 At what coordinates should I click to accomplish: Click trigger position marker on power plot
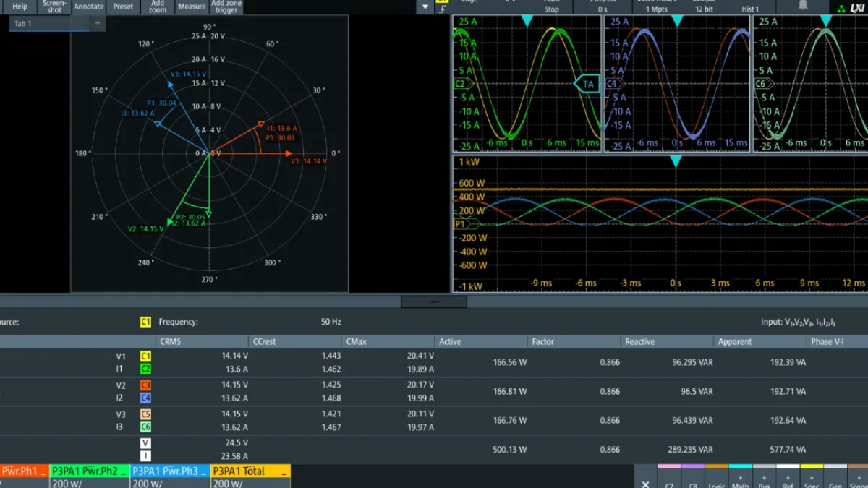click(x=675, y=162)
